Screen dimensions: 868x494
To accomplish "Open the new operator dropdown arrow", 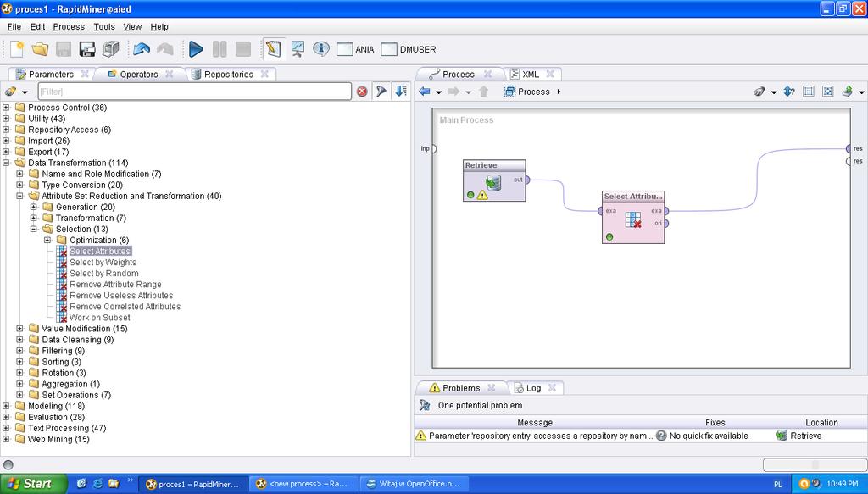I will pos(25,92).
